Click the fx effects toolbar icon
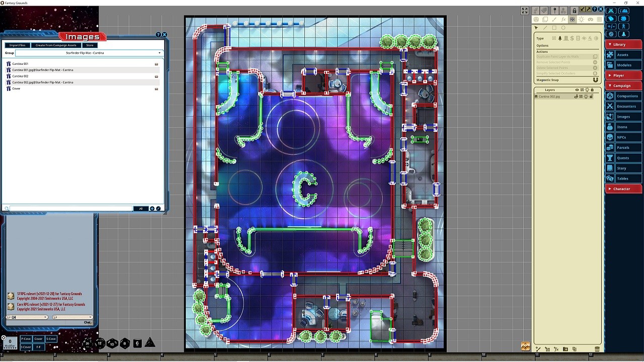644x362 pixels. [563, 19]
